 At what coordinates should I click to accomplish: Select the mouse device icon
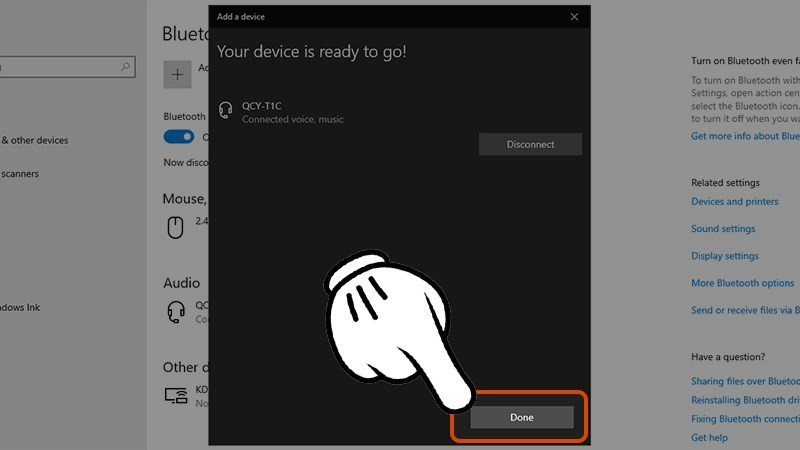tap(175, 228)
